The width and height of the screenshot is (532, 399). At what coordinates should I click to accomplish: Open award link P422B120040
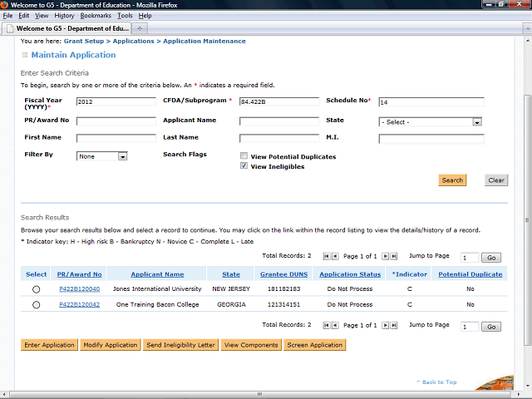pyautogui.click(x=79, y=289)
